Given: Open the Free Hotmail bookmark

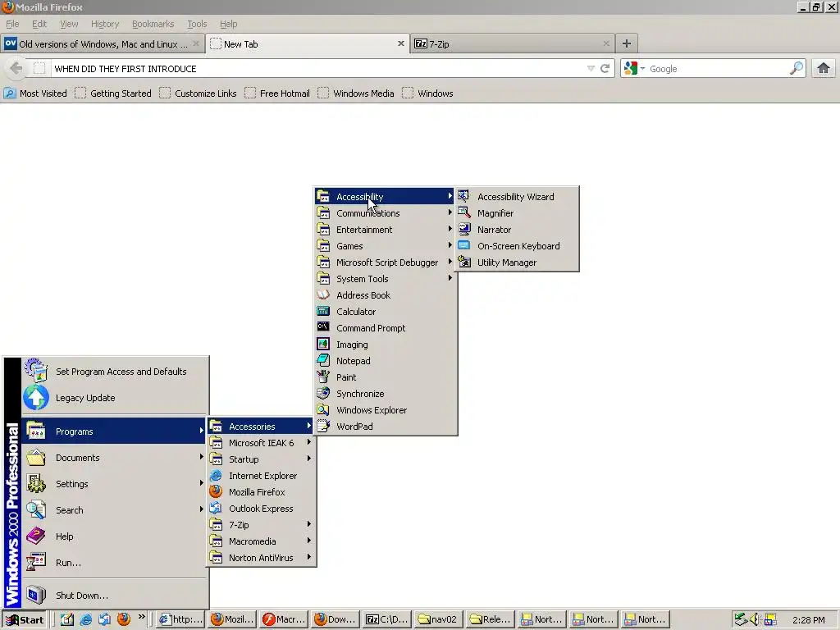Looking at the screenshot, I should tap(277, 94).
